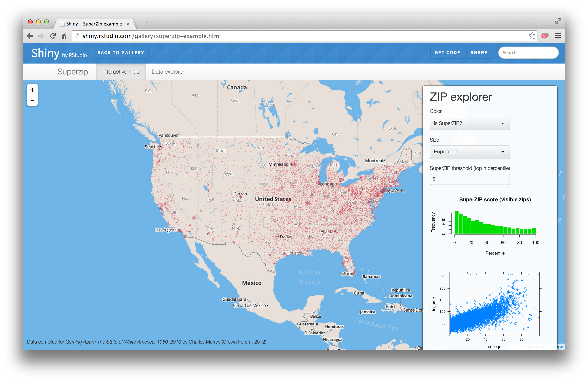Switch to the Data explorer tab
Image resolution: width=588 pixels, height=382 pixels.
click(x=168, y=72)
